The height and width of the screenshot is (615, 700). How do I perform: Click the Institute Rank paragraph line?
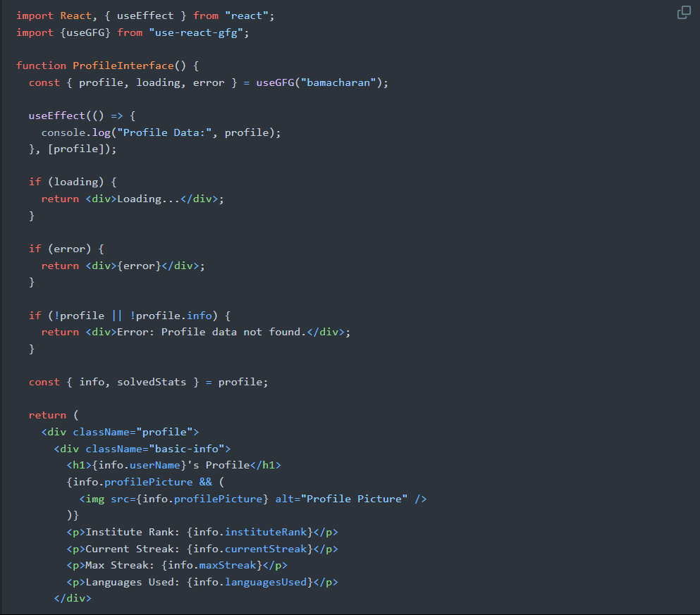pos(202,532)
